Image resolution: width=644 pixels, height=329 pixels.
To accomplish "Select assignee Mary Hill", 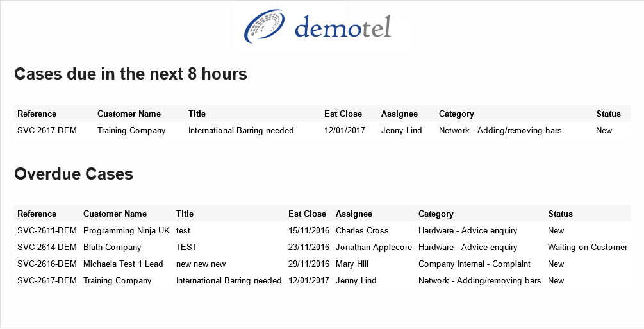I will pos(352,264).
